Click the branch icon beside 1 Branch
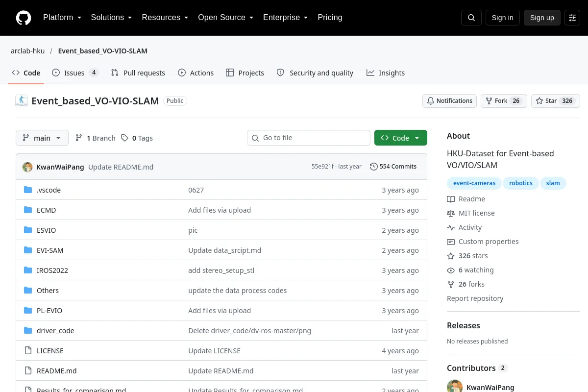588x392 pixels. (x=79, y=138)
